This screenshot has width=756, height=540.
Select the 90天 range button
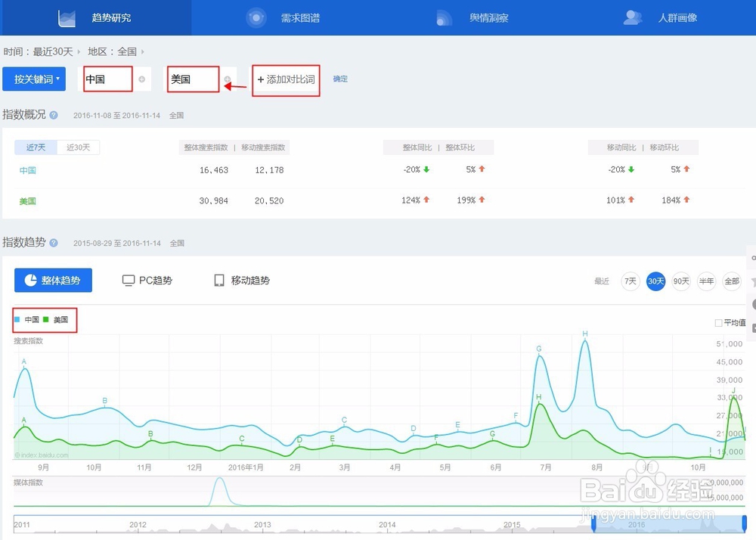[x=681, y=281]
